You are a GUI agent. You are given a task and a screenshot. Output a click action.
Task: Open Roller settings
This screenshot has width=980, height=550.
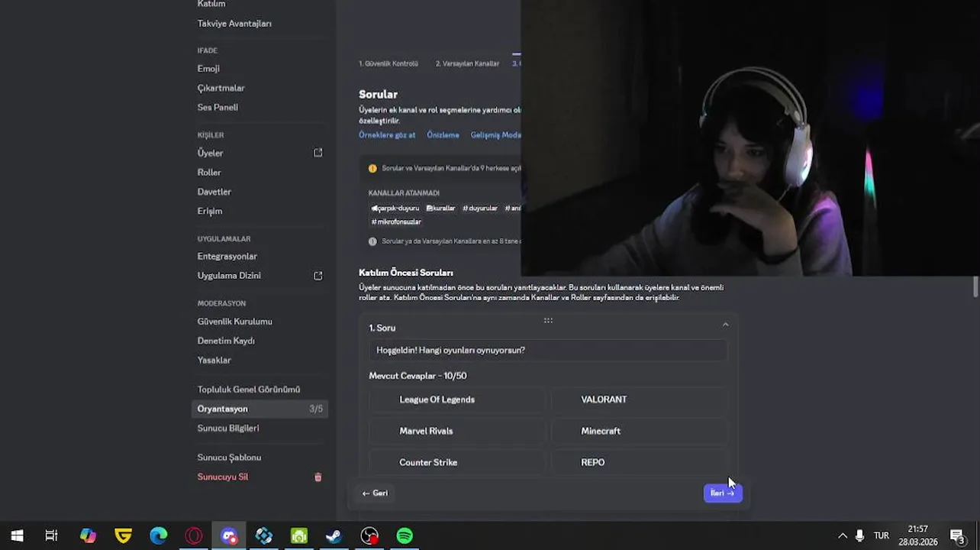tap(209, 173)
